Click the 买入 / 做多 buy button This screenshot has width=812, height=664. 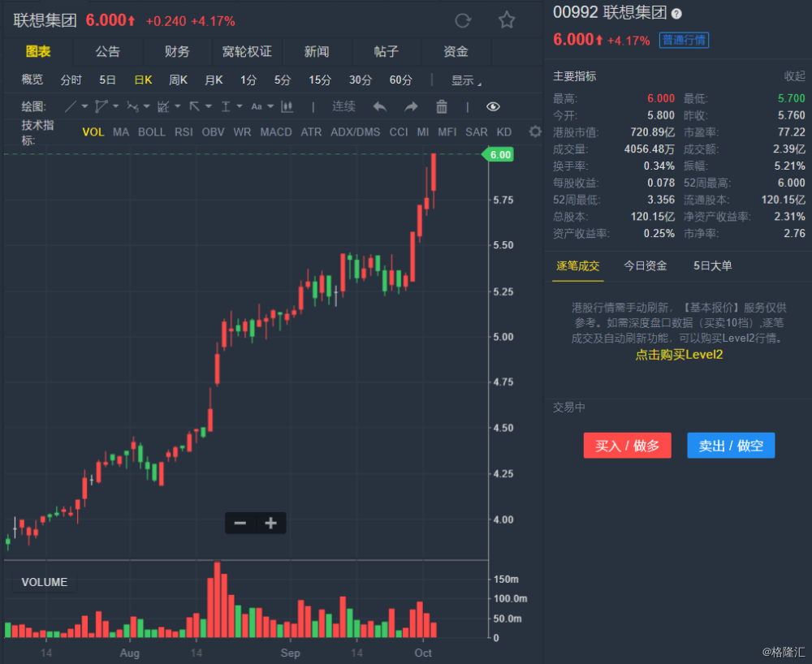coord(627,446)
